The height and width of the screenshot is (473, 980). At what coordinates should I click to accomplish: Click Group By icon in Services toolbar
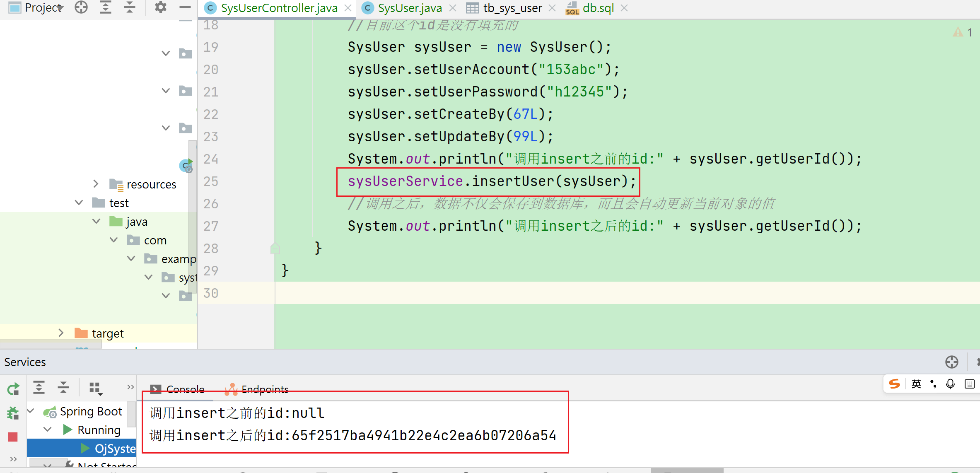95,388
